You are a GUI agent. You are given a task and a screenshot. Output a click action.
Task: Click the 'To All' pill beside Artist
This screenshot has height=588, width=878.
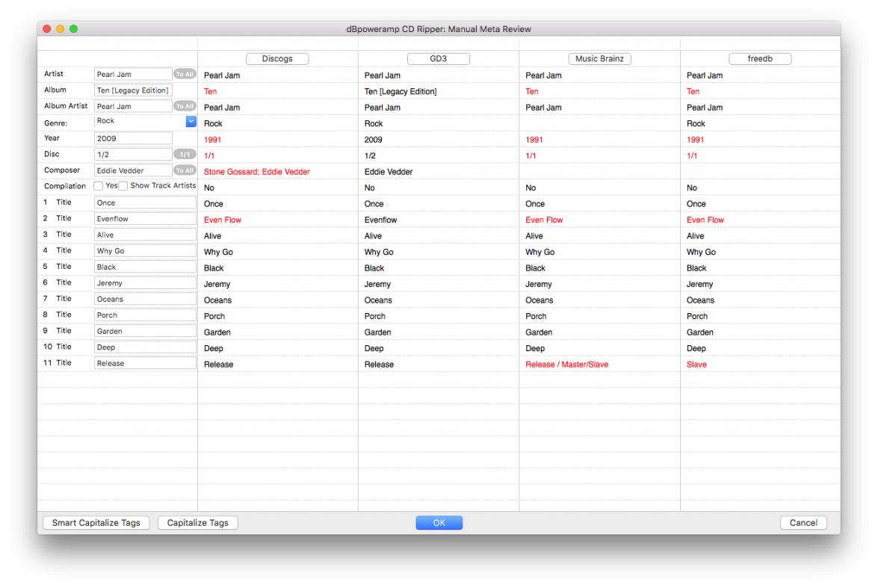[x=183, y=74]
